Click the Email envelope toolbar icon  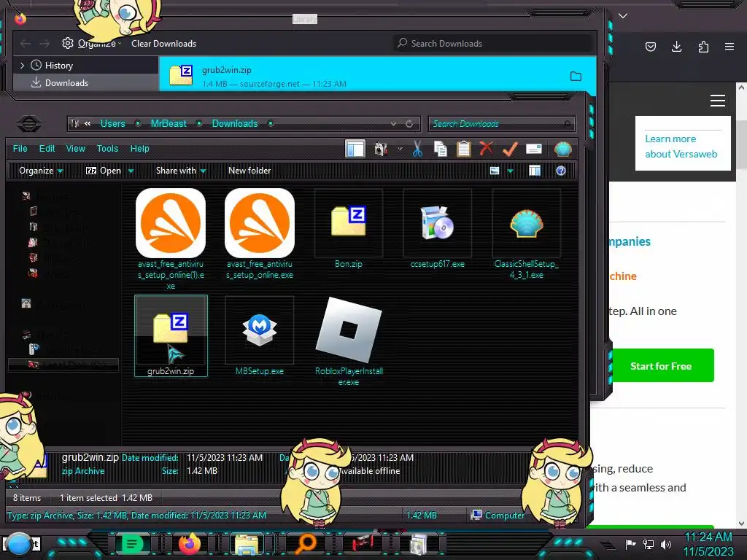533,149
